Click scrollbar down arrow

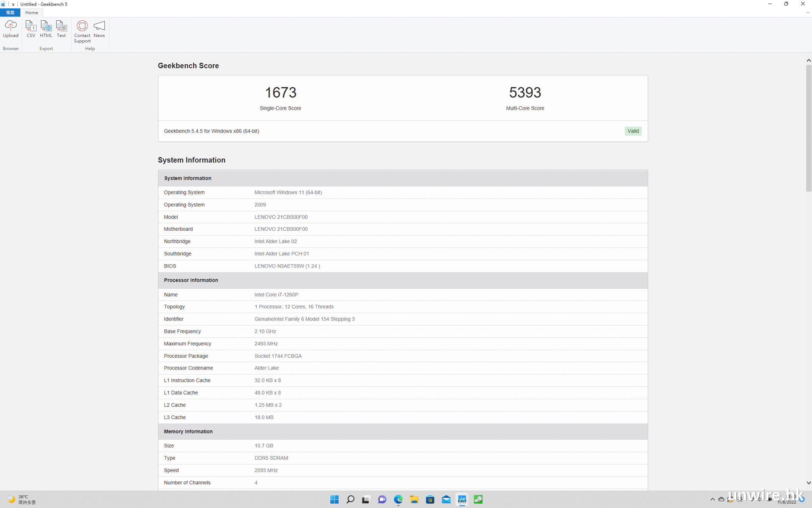[808, 483]
